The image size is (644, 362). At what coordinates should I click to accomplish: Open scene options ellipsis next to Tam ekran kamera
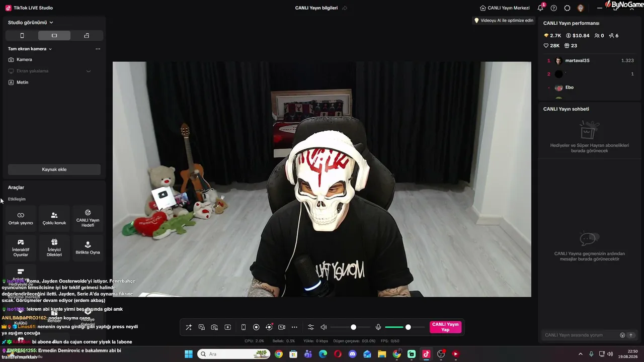click(x=98, y=49)
